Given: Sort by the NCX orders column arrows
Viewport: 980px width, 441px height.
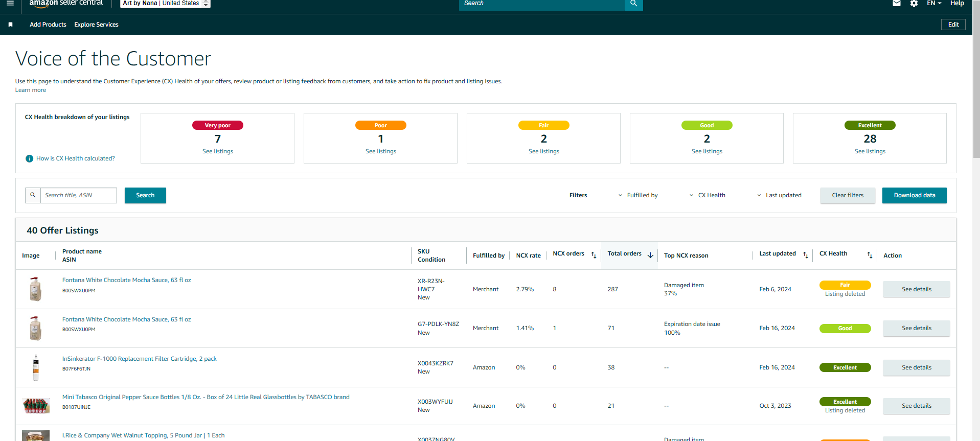Looking at the screenshot, I should 594,255.
